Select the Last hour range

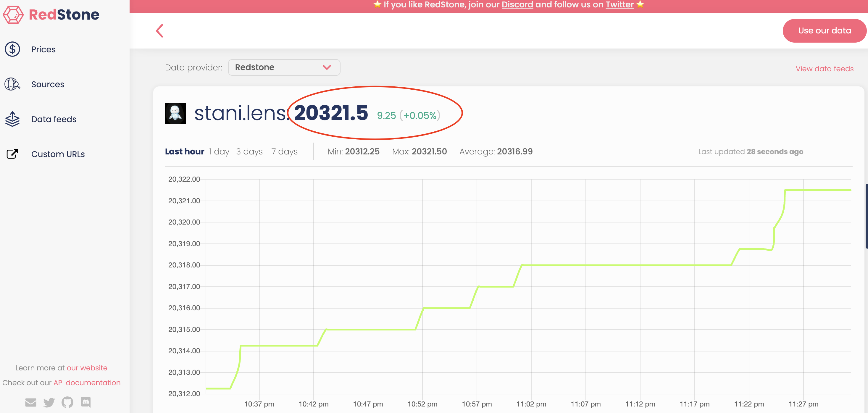click(x=184, y=151)
